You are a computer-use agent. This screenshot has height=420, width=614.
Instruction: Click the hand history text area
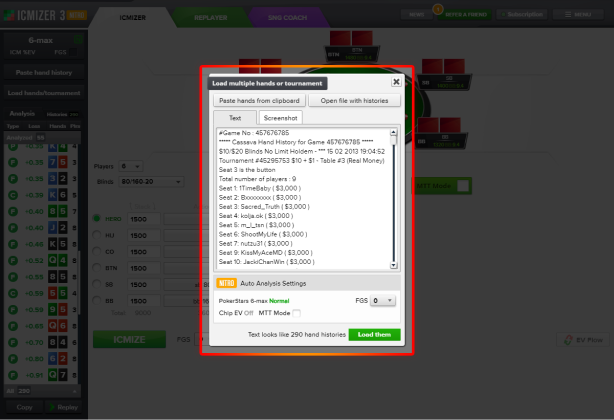[x=303, y=198]
